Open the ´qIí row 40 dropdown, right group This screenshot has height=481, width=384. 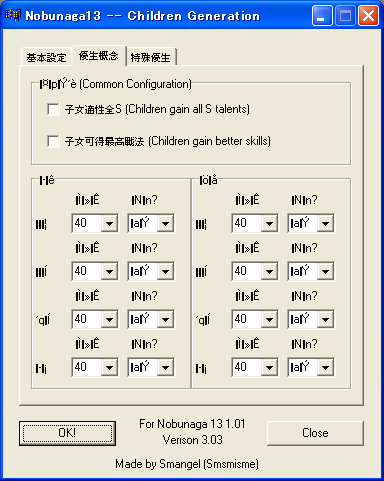(255, 319)
